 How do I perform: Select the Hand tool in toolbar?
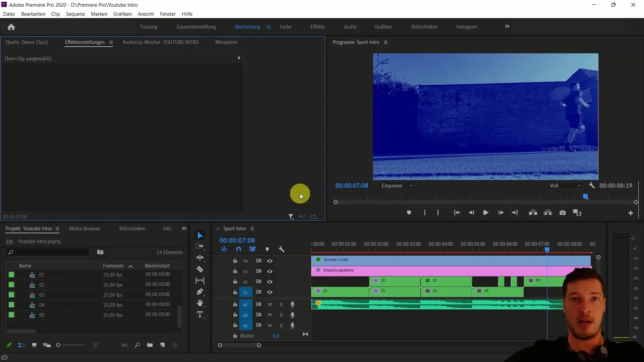pos(200,303)
